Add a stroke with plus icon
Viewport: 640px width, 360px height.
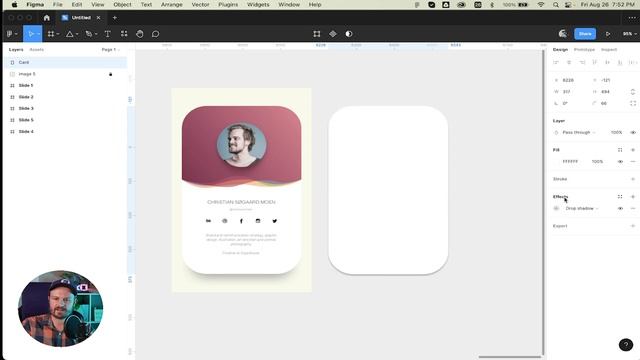pyautogui.click(x=633, y=179)
